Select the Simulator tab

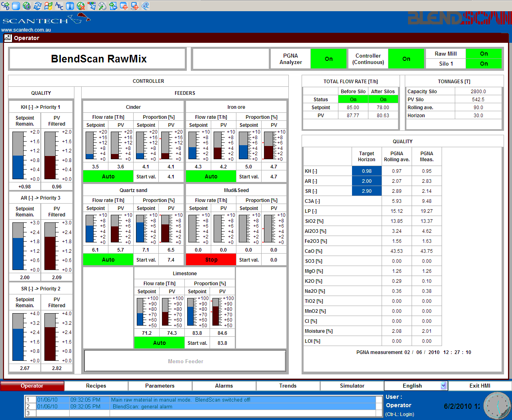[352, 386]
